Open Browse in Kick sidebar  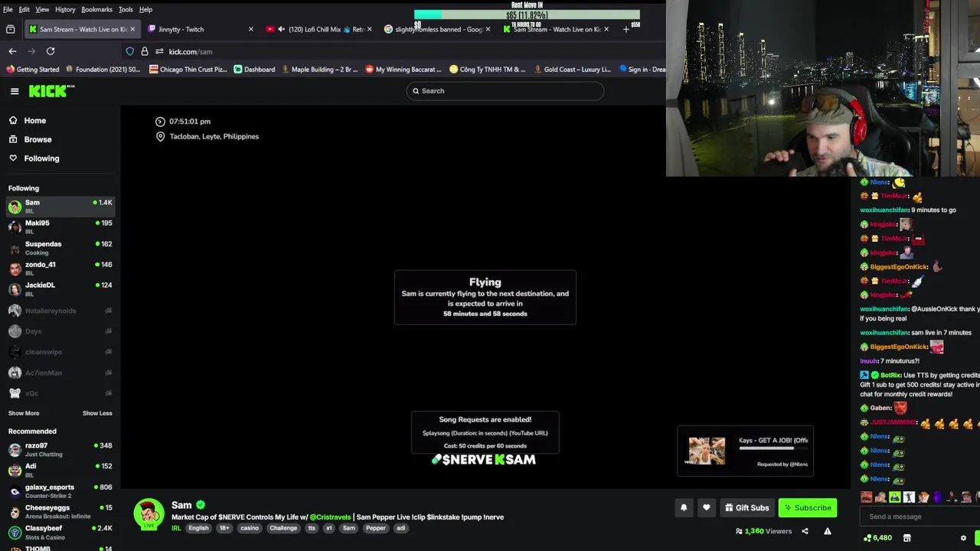(38, 139)
